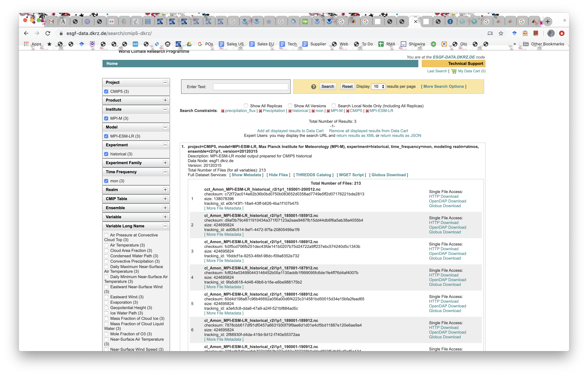The image size is (588, 376).
Task: Open a new browser tab with plus
Action: [x=548, y=22]
